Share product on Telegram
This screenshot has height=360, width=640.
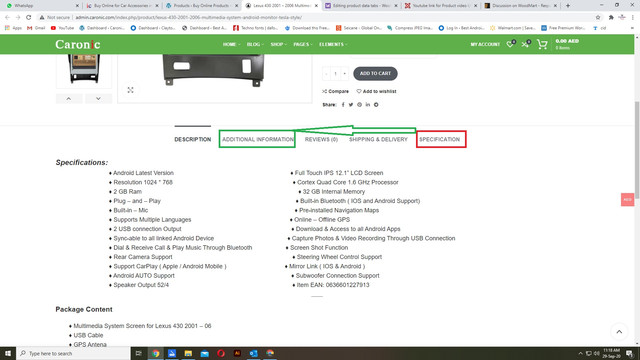click(376, 105)
